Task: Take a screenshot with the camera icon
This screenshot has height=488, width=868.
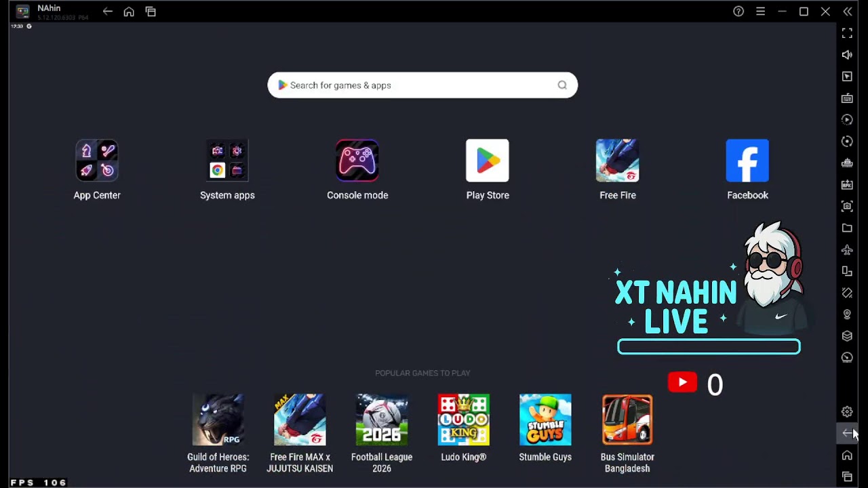Action: [x=847, y=206]
